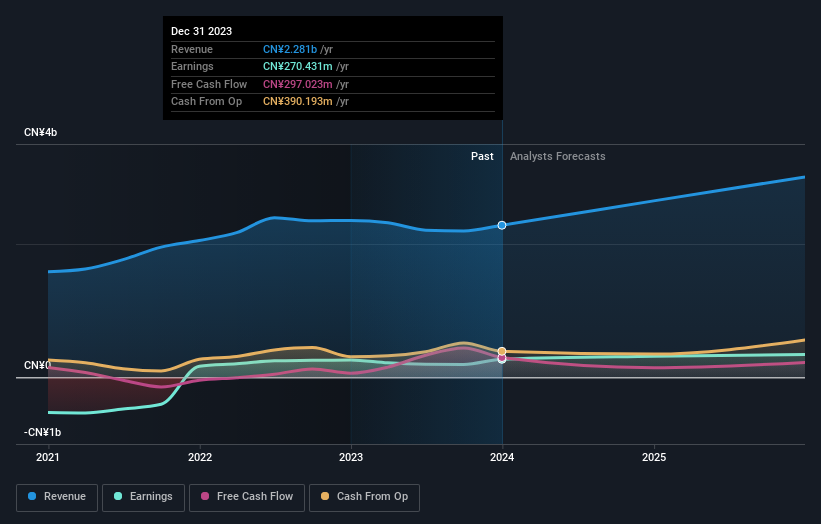Click the 2022 x-axis label
The height and width of the screenshot is (524, 821).
[x=200, y=458]
